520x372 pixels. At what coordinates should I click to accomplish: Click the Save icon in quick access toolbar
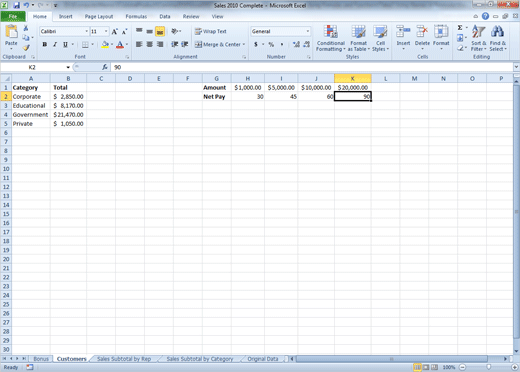click(16, 5)
